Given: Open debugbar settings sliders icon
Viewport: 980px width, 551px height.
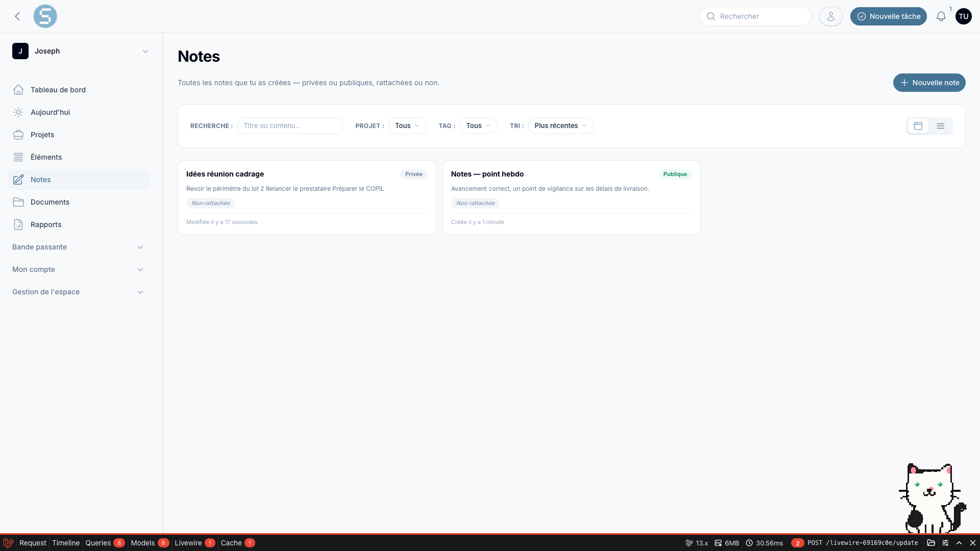Looking at the screenshot, I should point(945,543).
